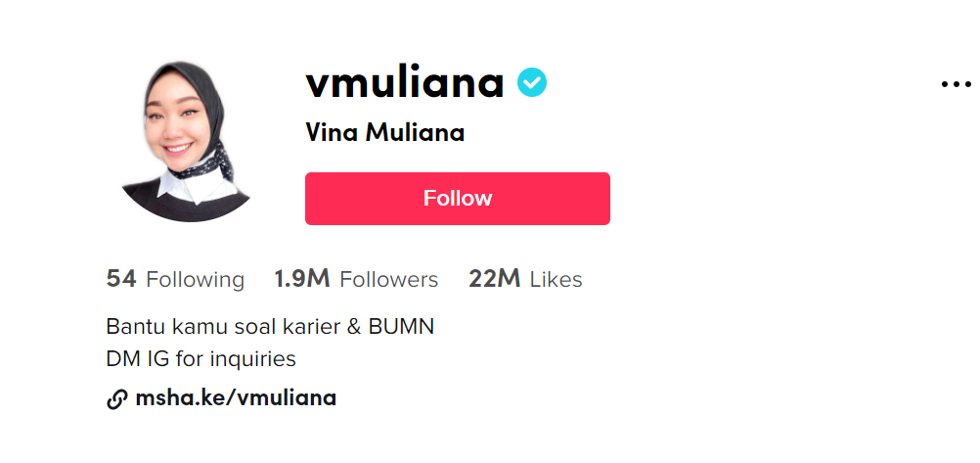
Task: Click the vmuliana username heading
Action: (405, 83)
